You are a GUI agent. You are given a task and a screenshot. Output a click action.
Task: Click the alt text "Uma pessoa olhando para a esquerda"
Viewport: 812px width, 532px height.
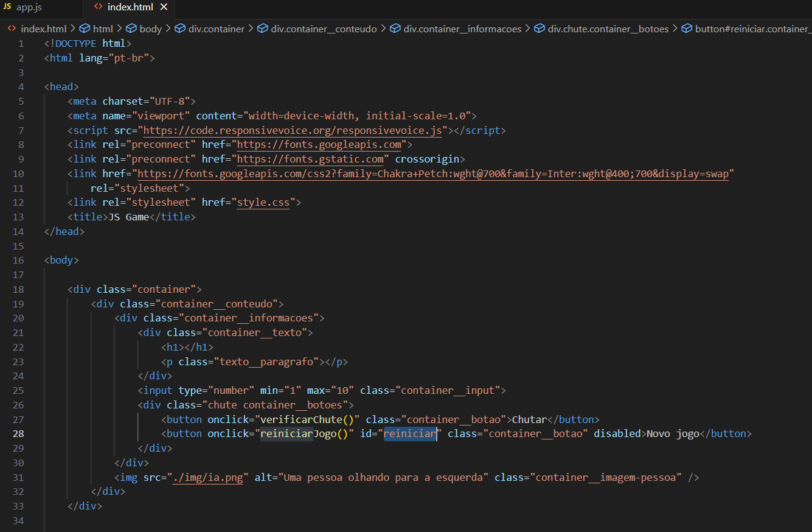[384, 477]
